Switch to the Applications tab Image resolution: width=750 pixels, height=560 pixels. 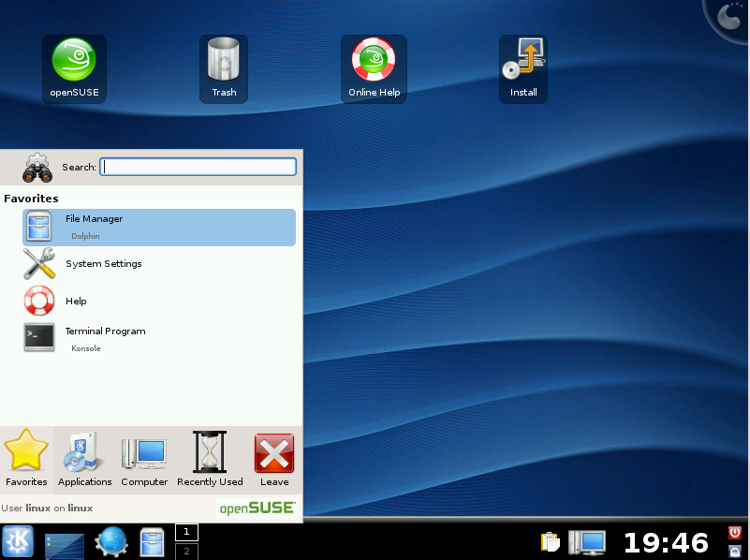point(84,459)
